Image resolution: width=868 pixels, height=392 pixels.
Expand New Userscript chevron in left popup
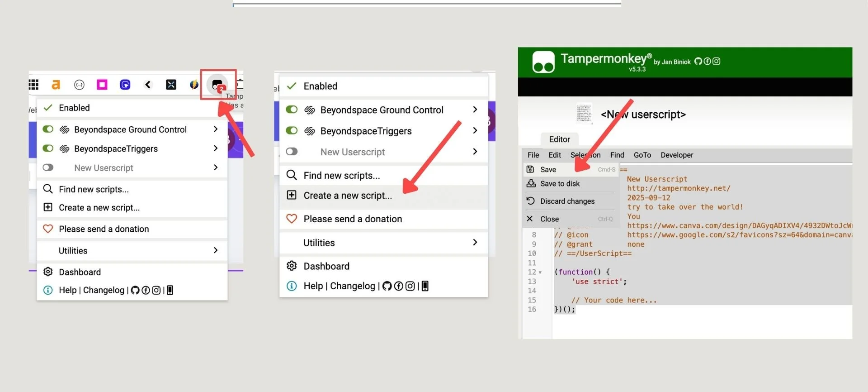coord(216,167)
